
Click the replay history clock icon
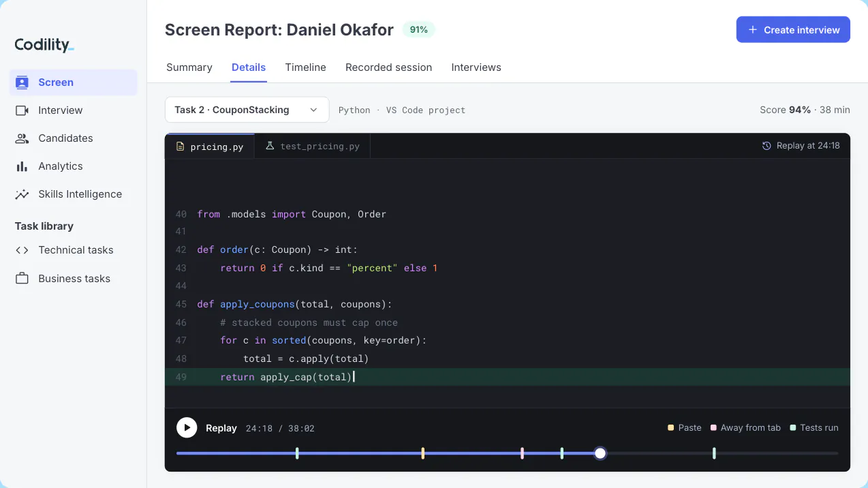[766, 146]
